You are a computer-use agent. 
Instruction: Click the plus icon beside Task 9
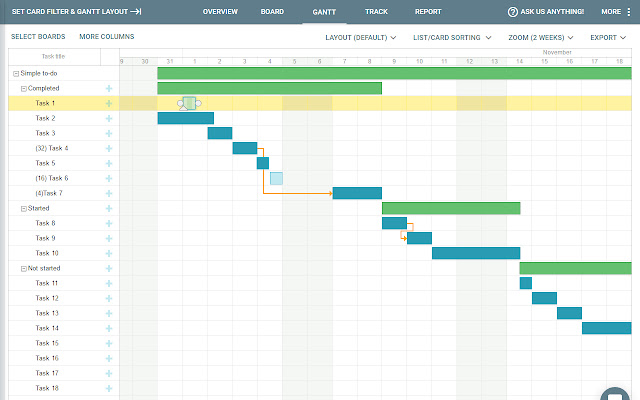pyautogui.click(x=109, y=238)
